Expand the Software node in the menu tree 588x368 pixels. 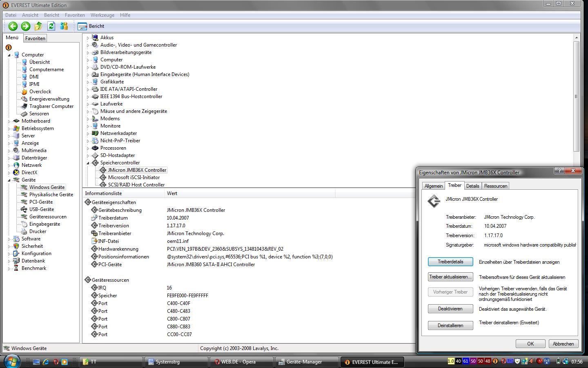[x=9, y=239]
